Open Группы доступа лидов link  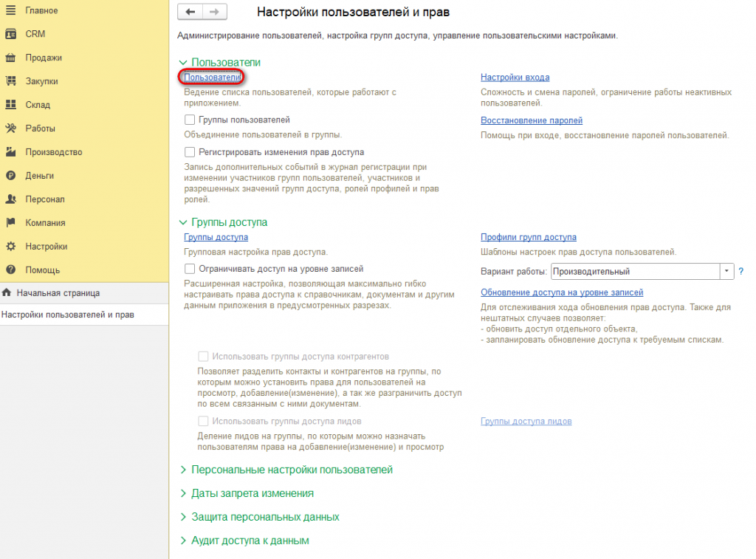(x=526, y=421)
